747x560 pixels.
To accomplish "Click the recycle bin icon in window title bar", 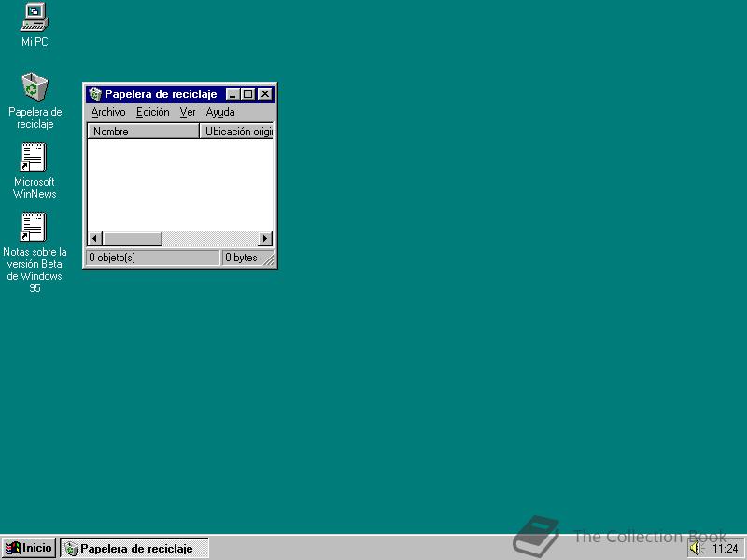I will [95, 94].
